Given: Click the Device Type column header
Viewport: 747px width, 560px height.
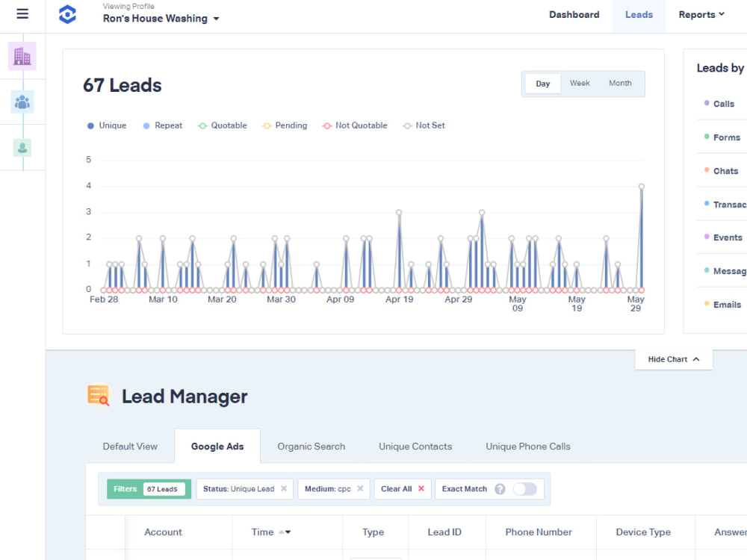Looking at the screenshot, I should [x=643, y=532].
